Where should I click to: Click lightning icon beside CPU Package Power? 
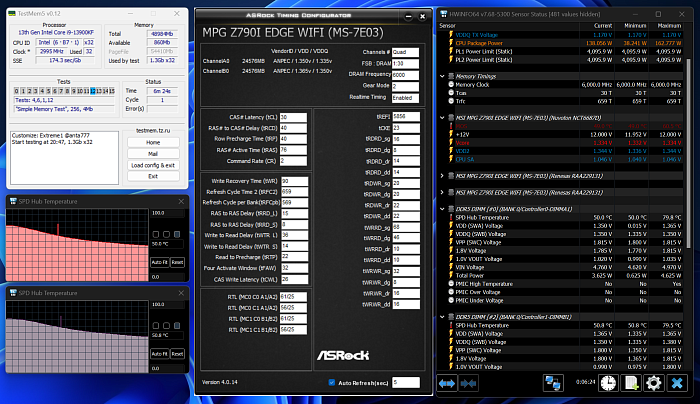451,43
